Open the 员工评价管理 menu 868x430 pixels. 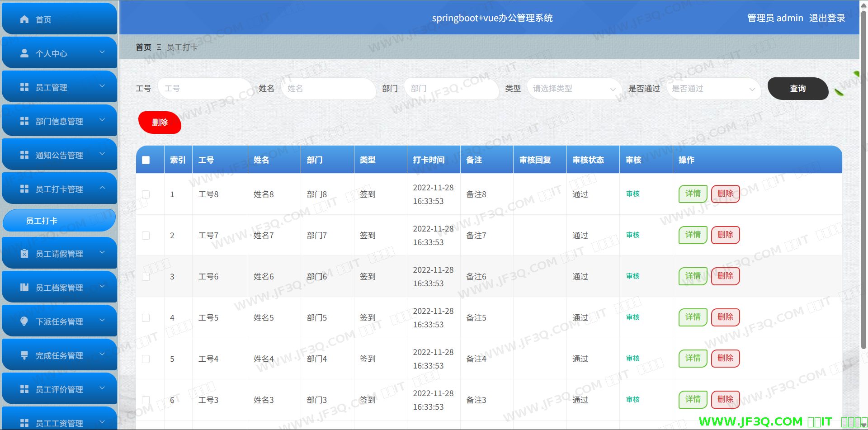[x=59, y=389]
